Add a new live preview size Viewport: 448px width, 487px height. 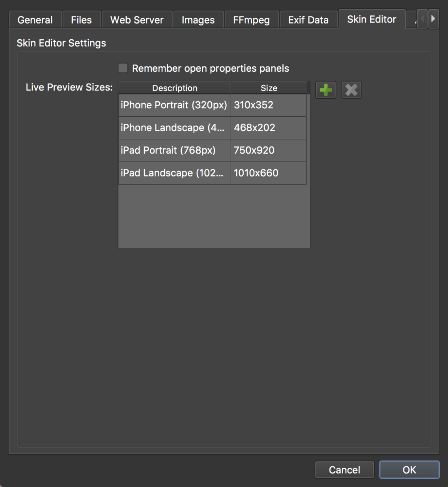[326, 90]
